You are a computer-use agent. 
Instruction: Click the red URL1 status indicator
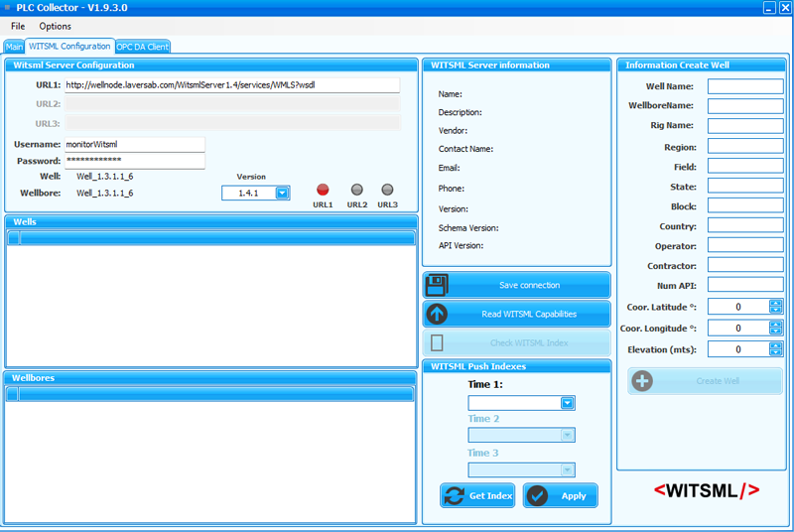click(323, 190)
